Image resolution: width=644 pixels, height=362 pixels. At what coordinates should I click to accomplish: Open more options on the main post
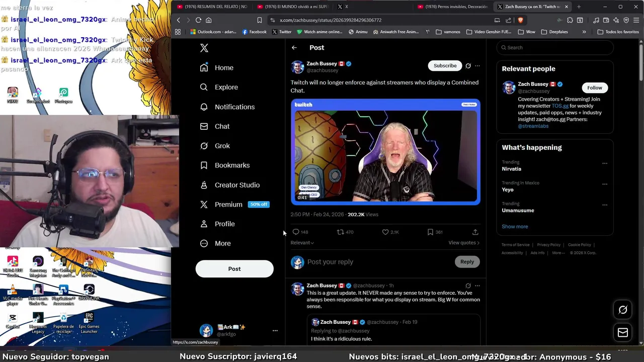tap(477, 66)
